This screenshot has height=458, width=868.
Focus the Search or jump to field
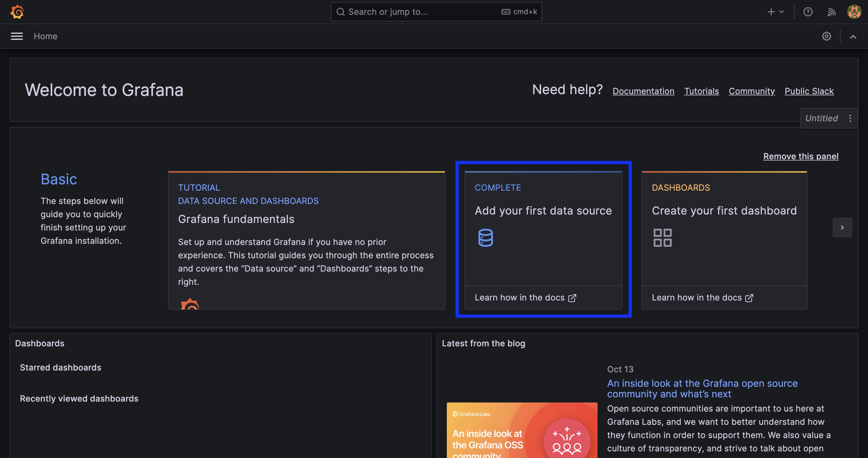(436, 12)
